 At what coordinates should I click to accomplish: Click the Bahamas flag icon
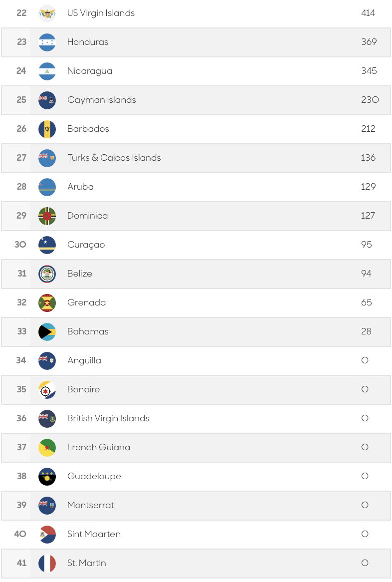pos(47,332)
